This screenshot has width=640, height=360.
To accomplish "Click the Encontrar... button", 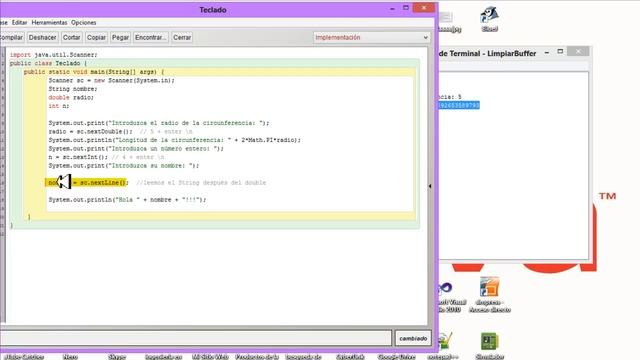I will [151, 38].
